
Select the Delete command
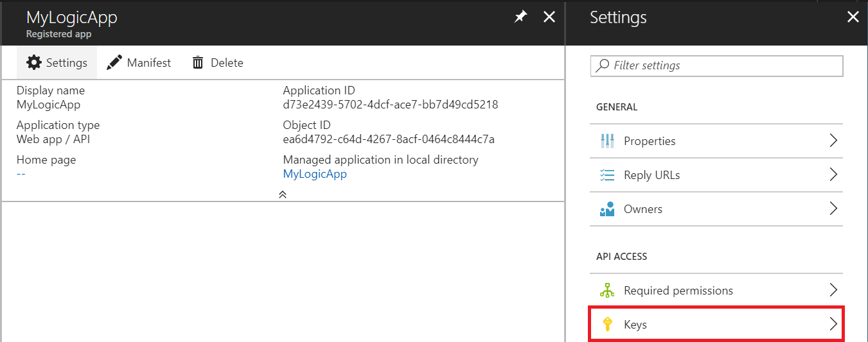[x=218, y=62]
